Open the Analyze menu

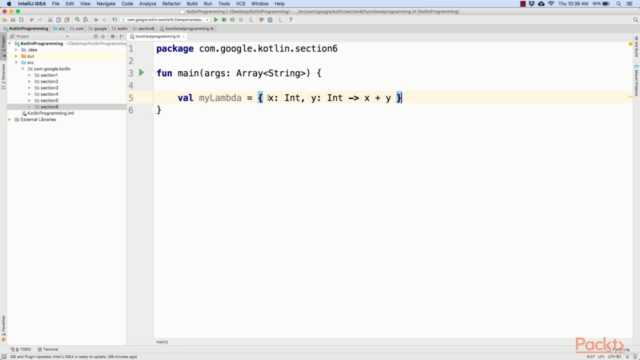point(147,4)
